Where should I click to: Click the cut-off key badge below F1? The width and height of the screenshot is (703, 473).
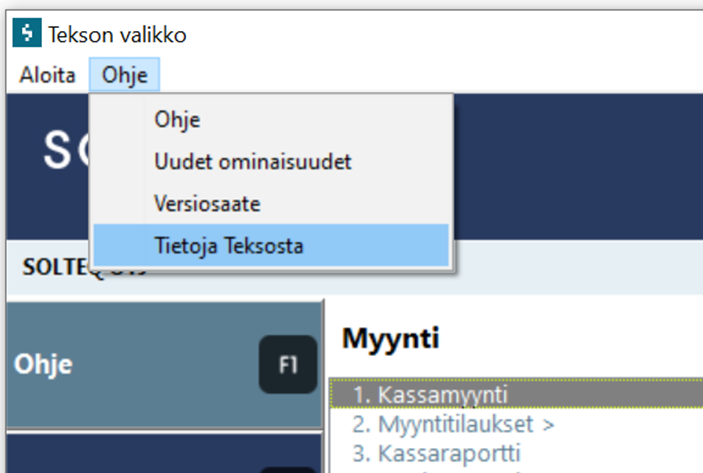pyautogui.click(x=288, y=467)
